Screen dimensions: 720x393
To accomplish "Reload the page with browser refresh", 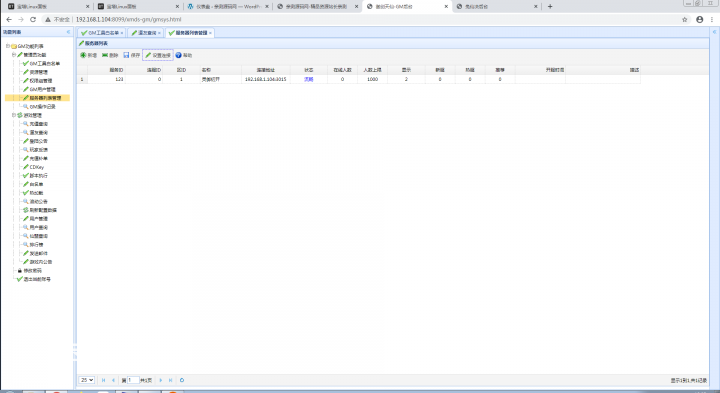I will pos(33,19).
